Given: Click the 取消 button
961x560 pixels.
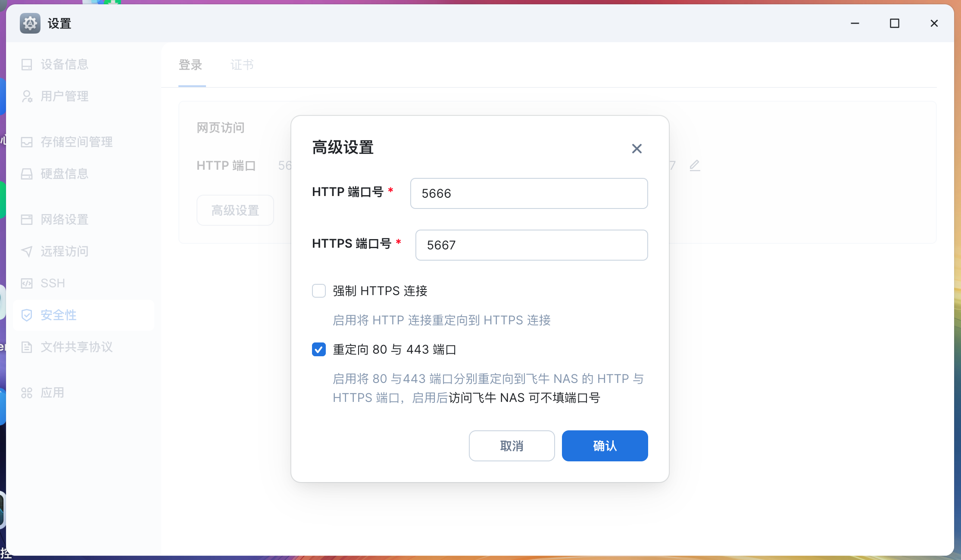Looking at the screenshot, I should (512, 446).
